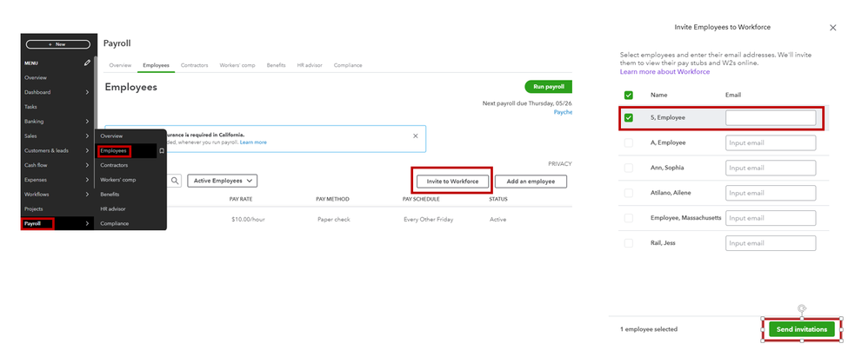Expand the Cash flow submenu arrow
The image size is (868, 357).
coord(87,165)
